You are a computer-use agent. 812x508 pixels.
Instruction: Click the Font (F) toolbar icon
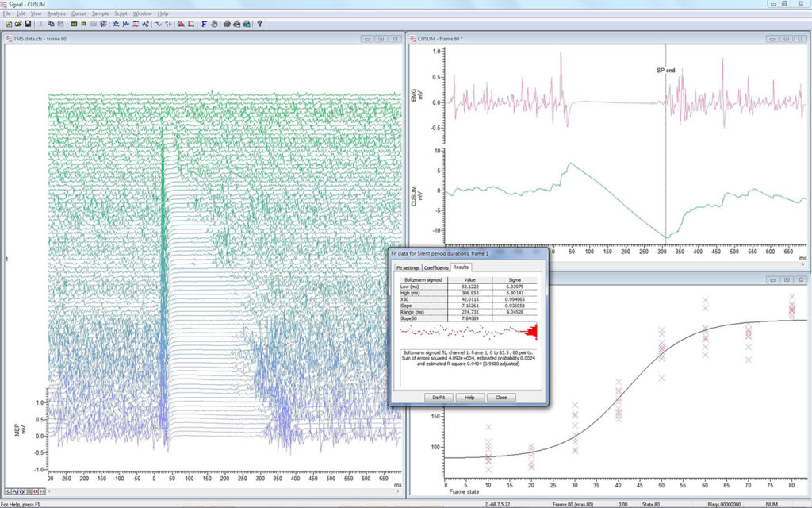point(205,25)
